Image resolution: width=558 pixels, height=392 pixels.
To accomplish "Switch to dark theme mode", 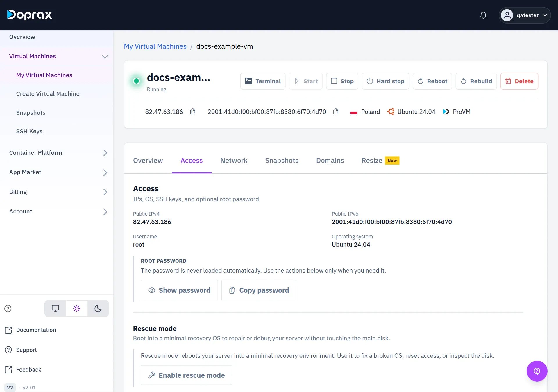I will (x=98, y=308).
